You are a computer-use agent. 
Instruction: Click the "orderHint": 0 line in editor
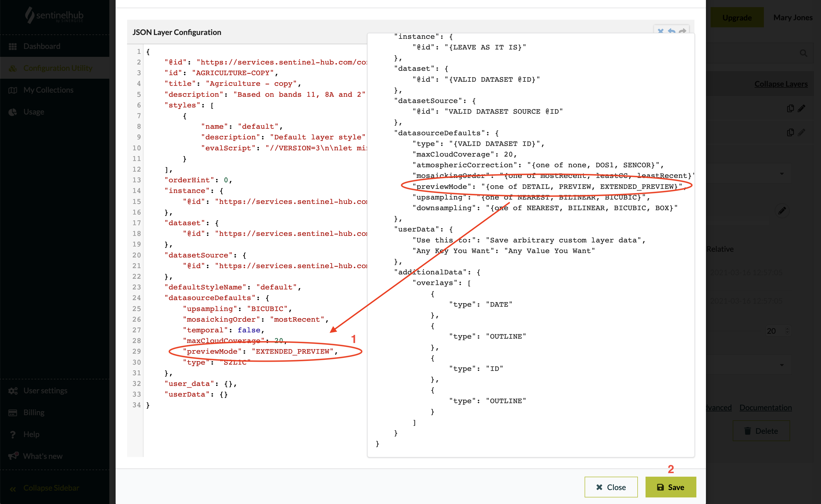[198, 180]
